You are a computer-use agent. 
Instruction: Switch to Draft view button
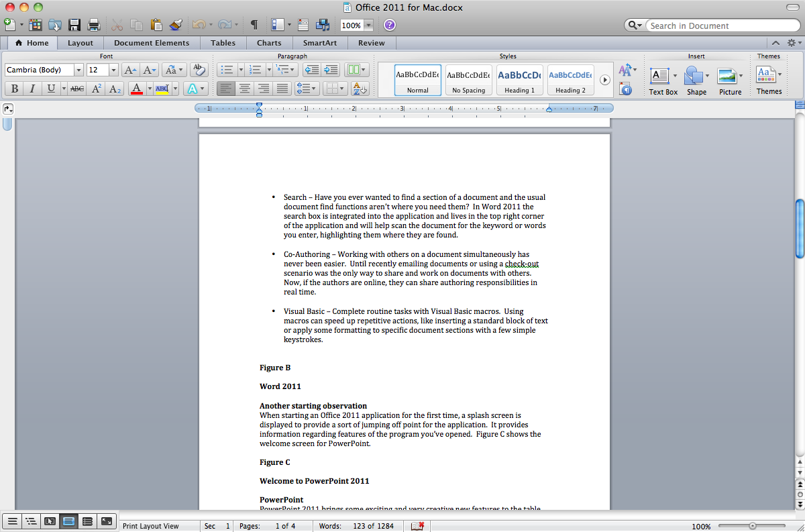[x=12, y=521]
